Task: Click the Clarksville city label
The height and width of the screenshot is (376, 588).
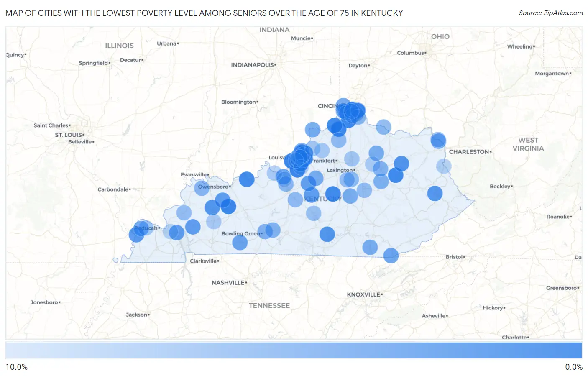Action: click(204, 261)
